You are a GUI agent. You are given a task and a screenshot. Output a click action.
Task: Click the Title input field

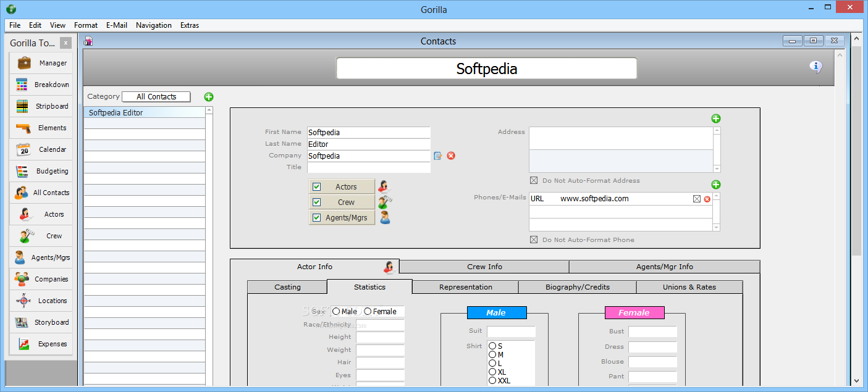click(x=368, y=167)
